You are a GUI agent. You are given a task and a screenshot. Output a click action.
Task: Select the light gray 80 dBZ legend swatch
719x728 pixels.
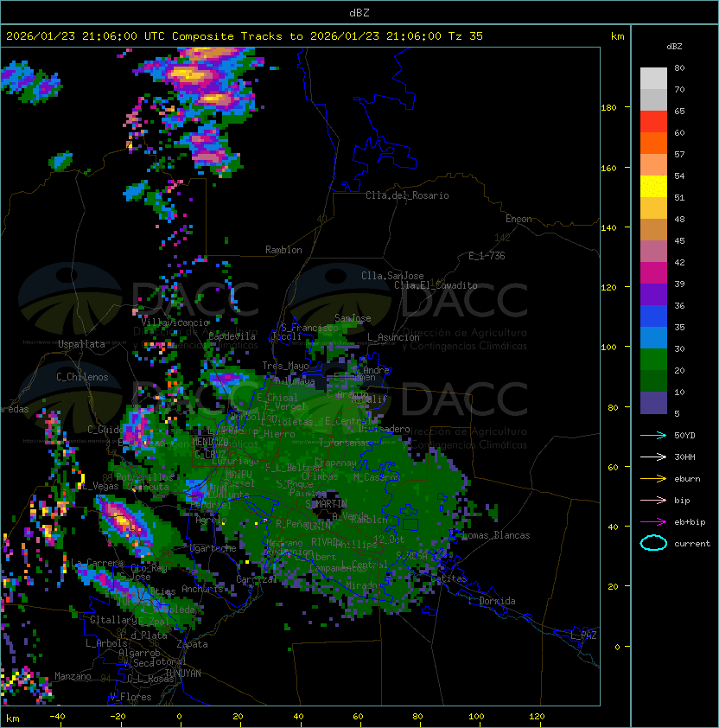pyautogui.click(x=653, y=79)
